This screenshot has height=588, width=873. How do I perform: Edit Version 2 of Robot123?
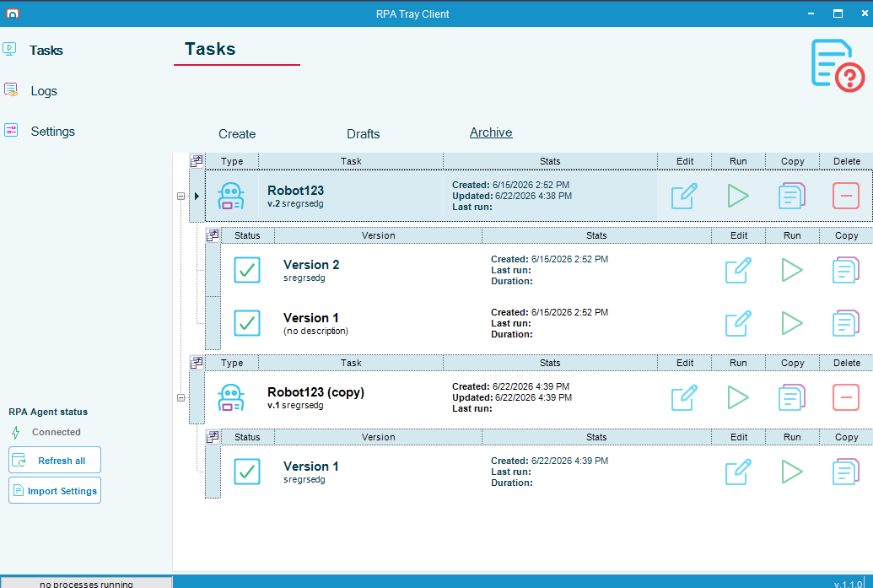pyautogui.click(x=738, y=270)
